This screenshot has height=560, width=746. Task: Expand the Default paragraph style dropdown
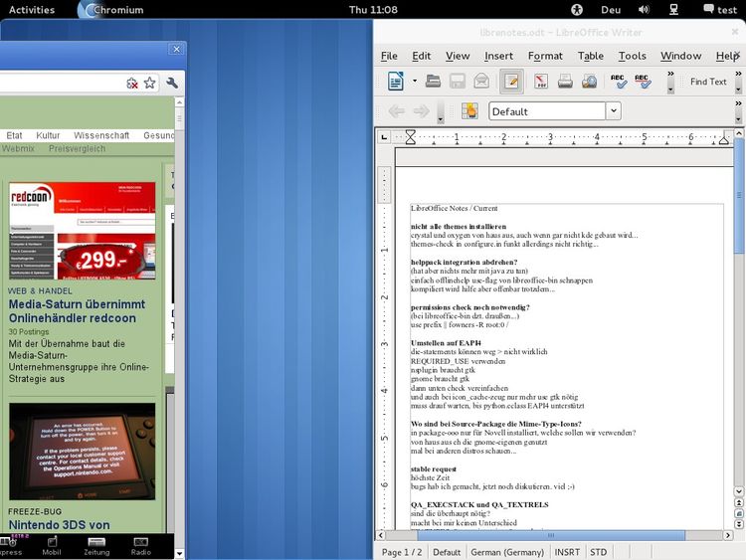point(613,111)
